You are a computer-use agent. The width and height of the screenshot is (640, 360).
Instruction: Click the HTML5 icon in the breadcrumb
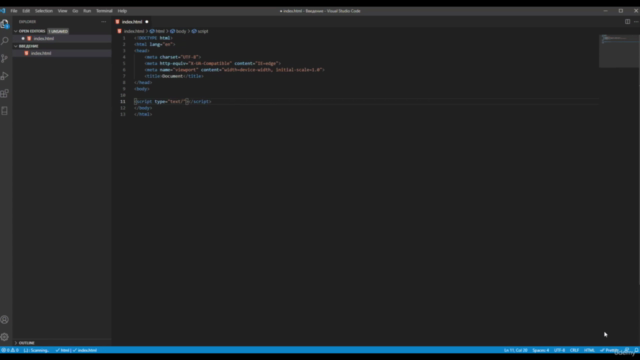(x=120, y=31)
